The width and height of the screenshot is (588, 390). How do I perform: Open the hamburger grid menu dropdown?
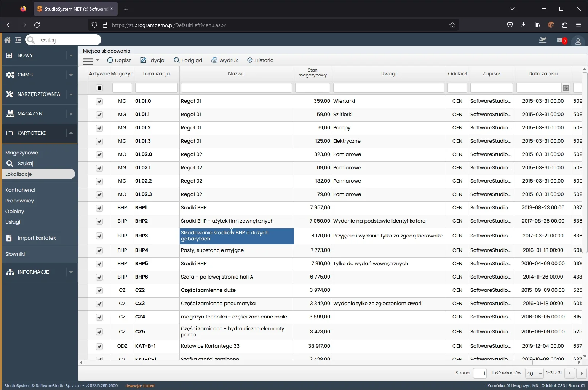tap(91, 60)
